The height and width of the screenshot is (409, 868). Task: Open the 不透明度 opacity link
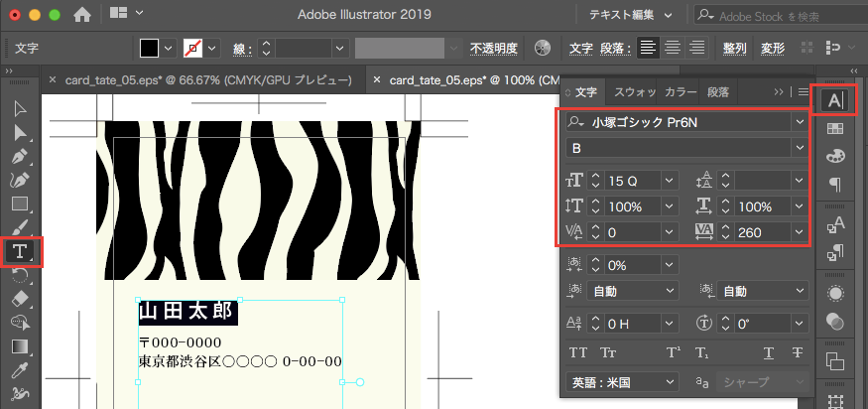pyautogui.click(x=493, y=49)
